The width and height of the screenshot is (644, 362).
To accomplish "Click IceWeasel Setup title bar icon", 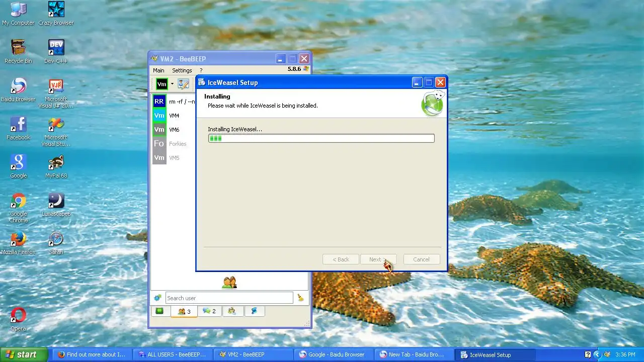I will tap(202, 82).
